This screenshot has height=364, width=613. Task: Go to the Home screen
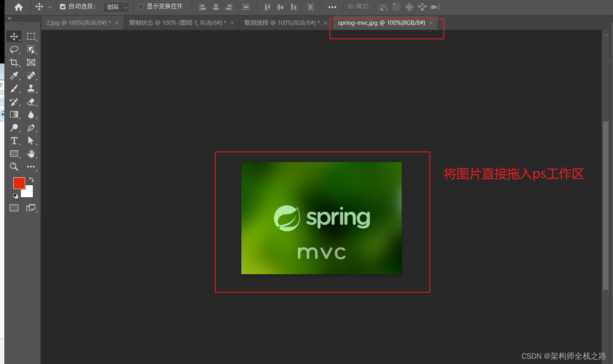tap(18, 7)
